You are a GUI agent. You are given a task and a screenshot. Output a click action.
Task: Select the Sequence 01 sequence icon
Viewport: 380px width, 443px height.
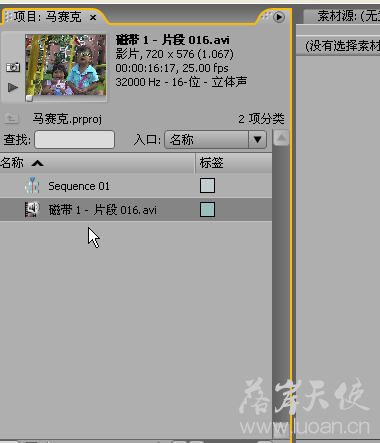tap(32, 185)
